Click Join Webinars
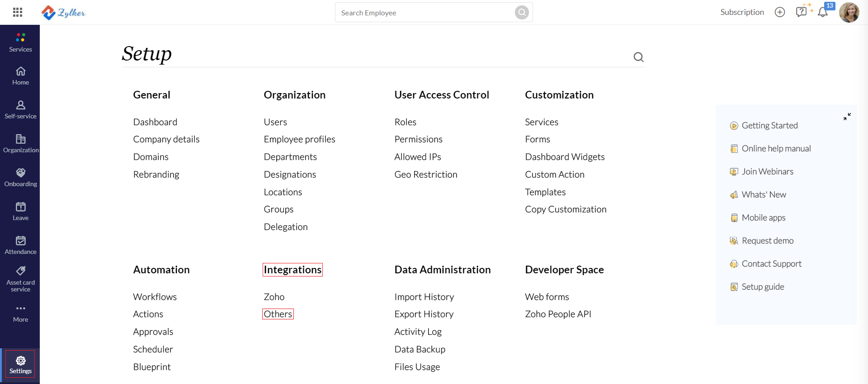The image size is (868, 384). [767, 172]
